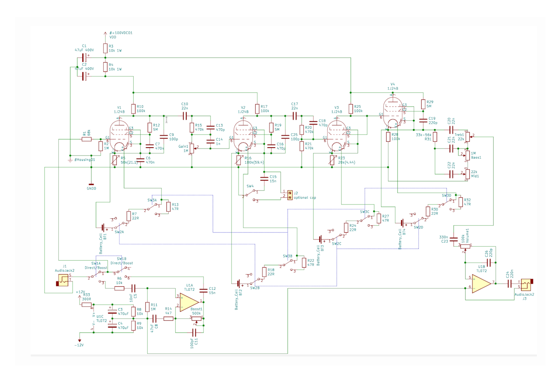
Task: Click the 'C19 220p' label text
Action: tap(433, 121)
